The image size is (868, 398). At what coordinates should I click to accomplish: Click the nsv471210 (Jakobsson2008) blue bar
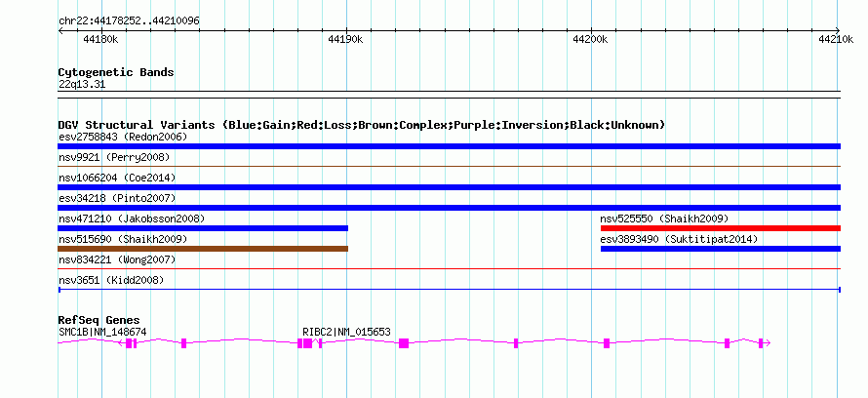pyautogui.click(x=203, y=228)
